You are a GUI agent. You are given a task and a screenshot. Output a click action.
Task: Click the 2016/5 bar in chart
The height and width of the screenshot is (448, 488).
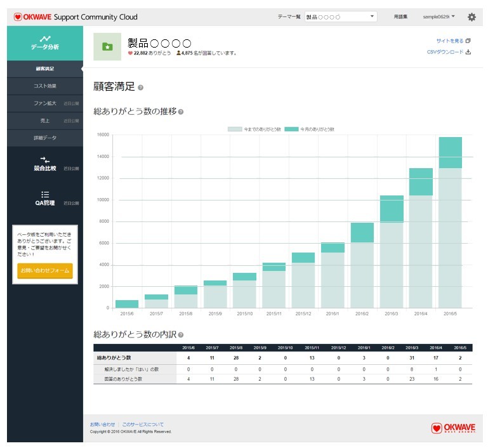(450, 222)
